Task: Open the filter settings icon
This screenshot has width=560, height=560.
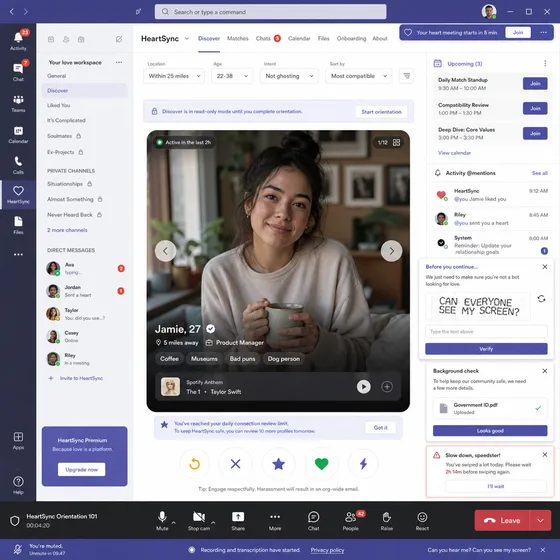Action: click(406, 76)
